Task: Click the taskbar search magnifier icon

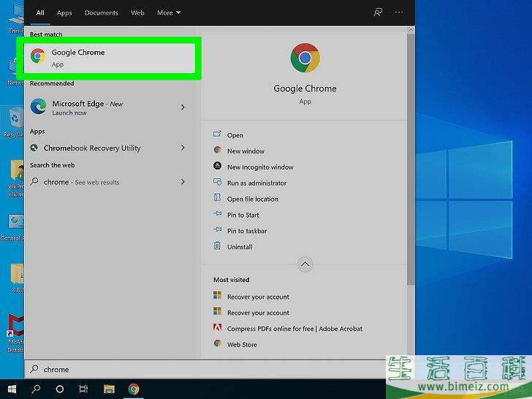Action: [36, 389]
